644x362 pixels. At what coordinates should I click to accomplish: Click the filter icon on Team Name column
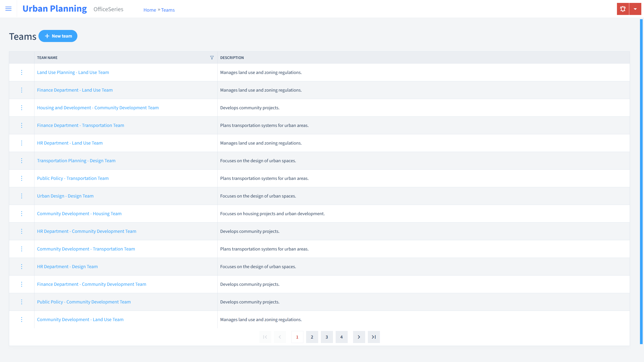coord(212,57)
